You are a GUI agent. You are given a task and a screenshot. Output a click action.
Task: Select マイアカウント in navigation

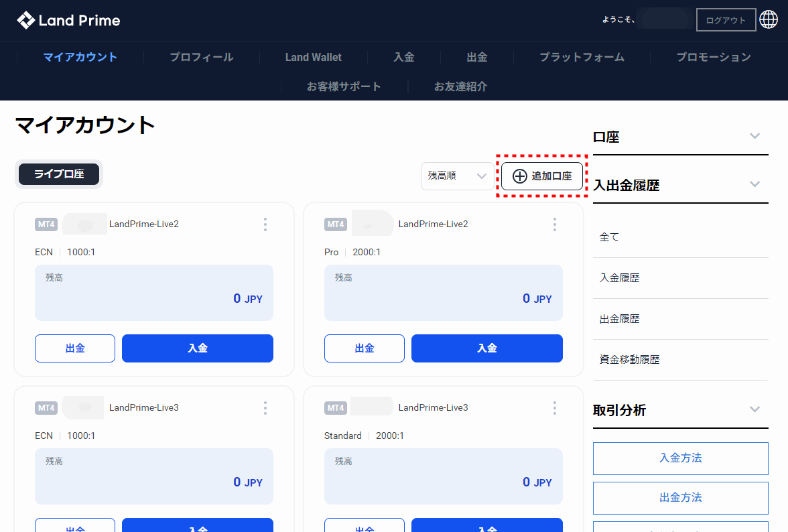(80, 57)
